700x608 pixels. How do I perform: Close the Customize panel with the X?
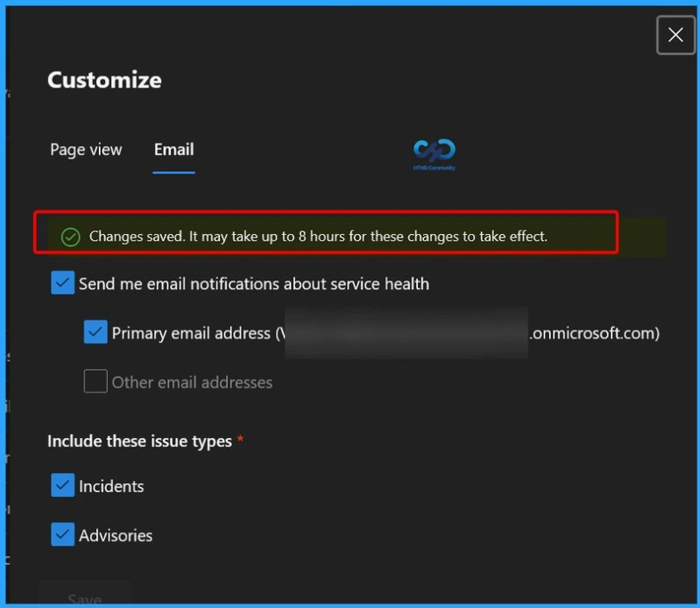pyautogui.click(x=675, y=35)
